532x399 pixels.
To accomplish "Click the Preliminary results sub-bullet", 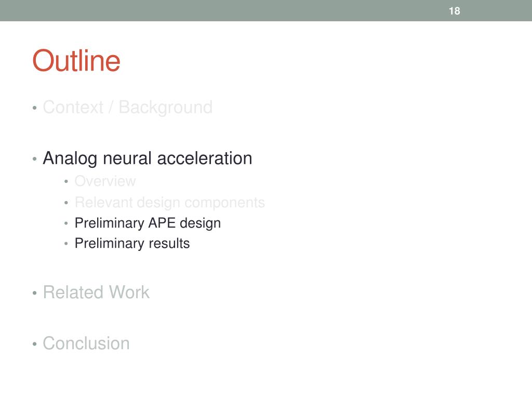I will click(x=132, y=243).
